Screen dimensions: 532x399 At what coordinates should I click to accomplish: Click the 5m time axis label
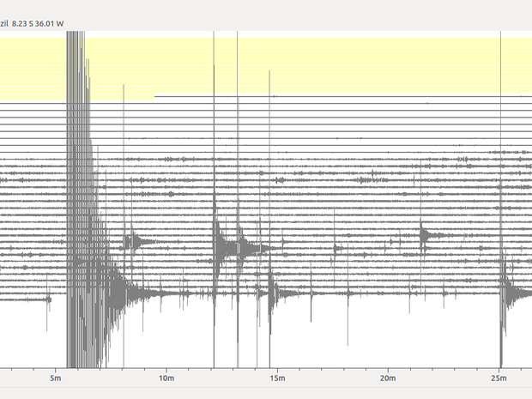point(56,378)
